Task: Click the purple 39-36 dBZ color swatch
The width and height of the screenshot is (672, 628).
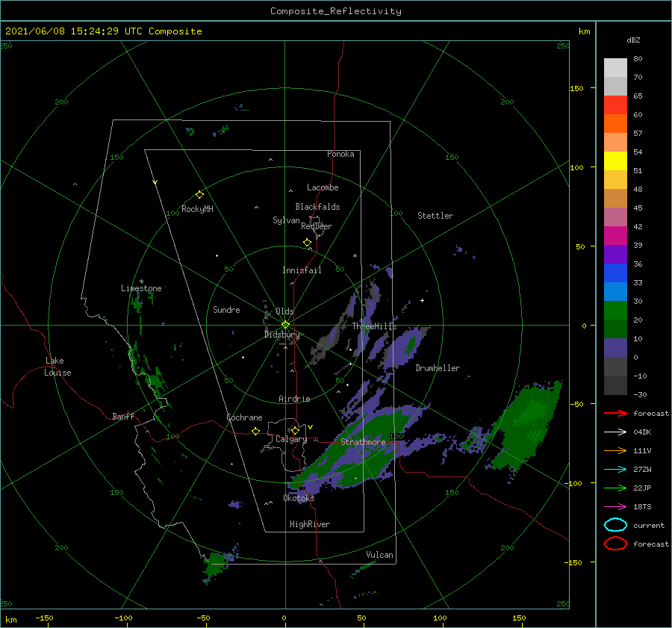Action: tap(615, 255)
